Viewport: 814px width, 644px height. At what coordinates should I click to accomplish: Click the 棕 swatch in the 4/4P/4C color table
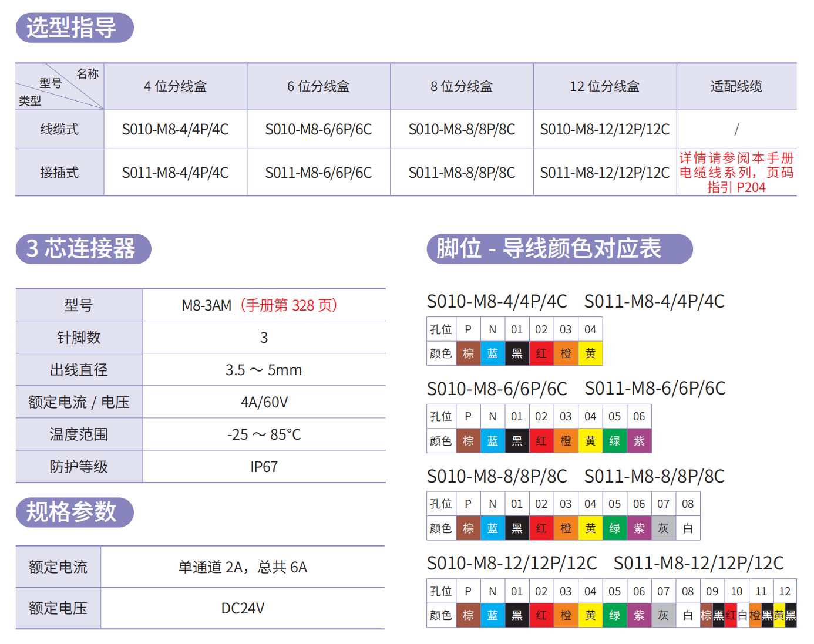click(468, 353)
